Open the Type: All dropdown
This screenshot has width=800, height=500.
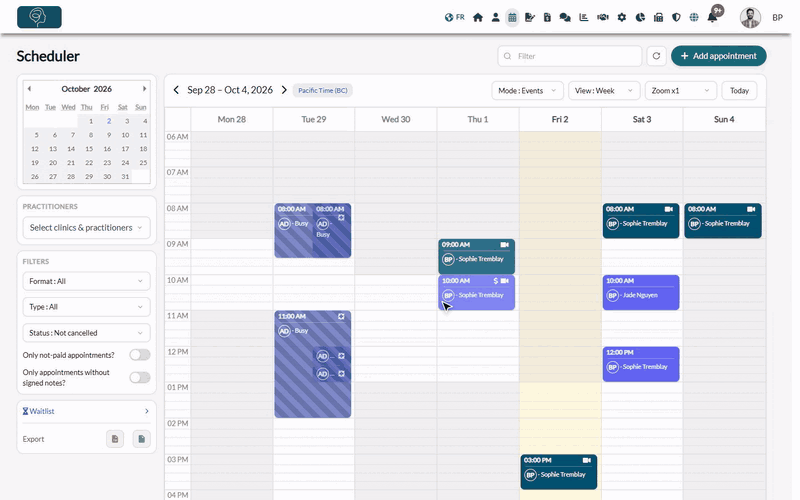[x=86, y=307]
